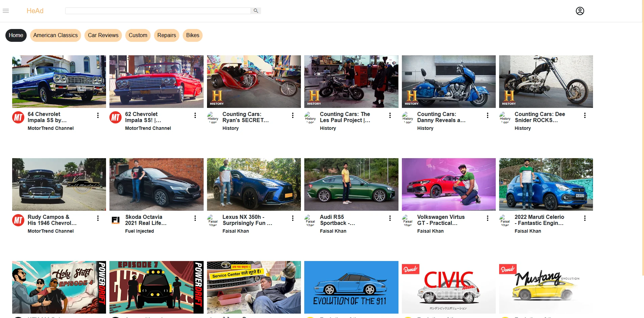Open options for Skoda Octavia video
This screenshot has width=644, height=318.
click(x=195, y=218)
